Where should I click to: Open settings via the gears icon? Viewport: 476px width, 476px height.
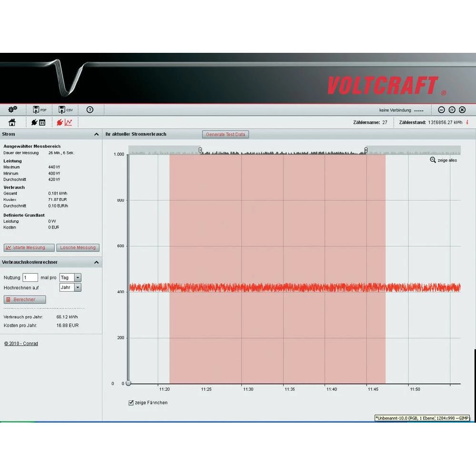12,109
